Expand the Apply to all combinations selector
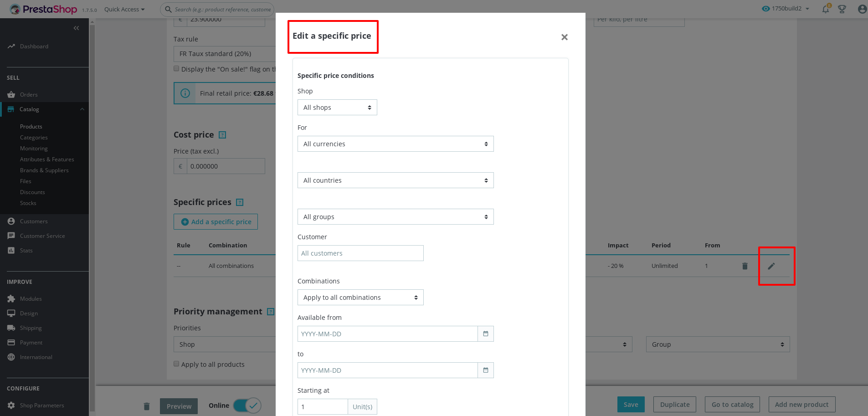 click(x=360, y=297)
